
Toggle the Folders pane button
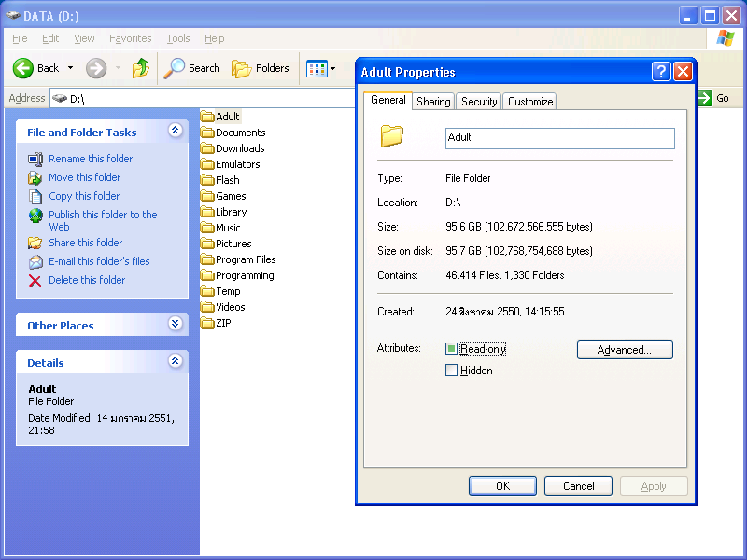click(x=261, y=68)
